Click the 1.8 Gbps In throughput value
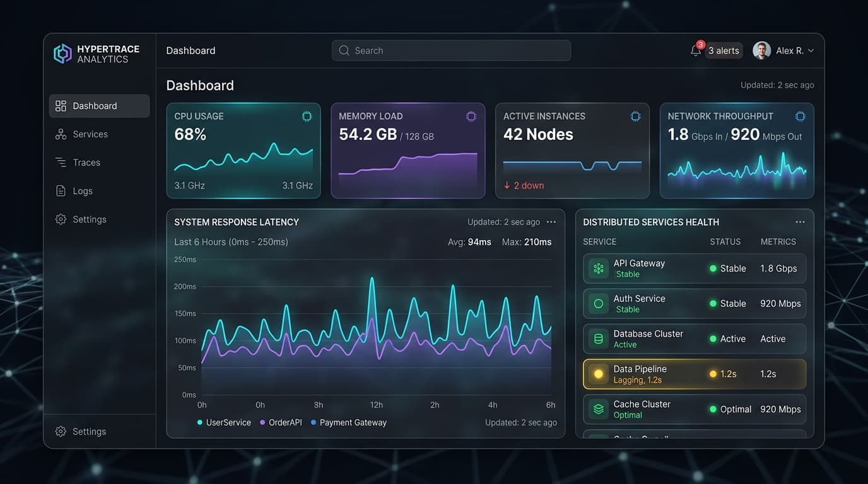Viewport: 868px width, 484px height. click(695, 134)
